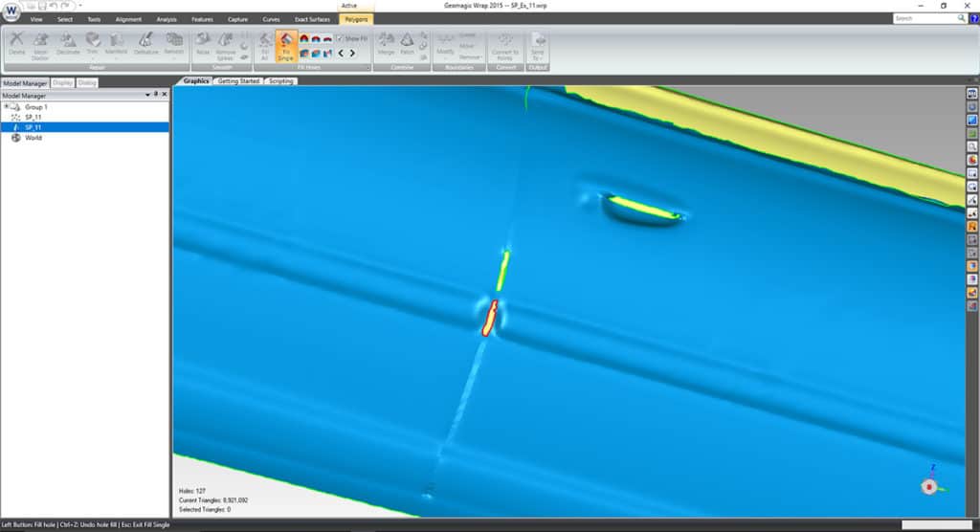This screenshot has height=532, width=980.
Task: Select the complete hole fill mode icon
Action: (x=304, y=54)
